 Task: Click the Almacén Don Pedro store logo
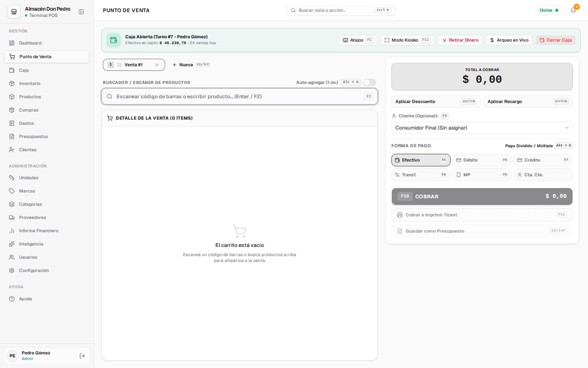point(14,12)
